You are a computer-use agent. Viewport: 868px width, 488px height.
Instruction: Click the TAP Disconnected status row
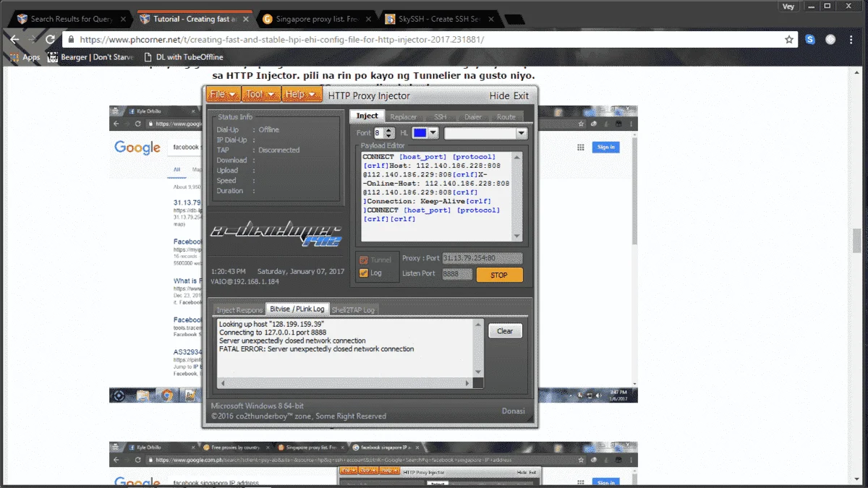(258, 150)
